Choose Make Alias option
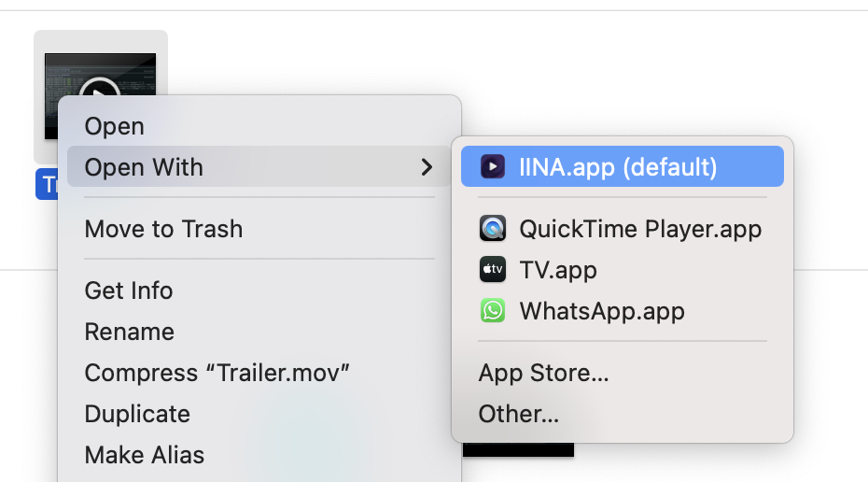Viewport: 868px width, 482px height. pyautogui.click(x=144, y=455)
